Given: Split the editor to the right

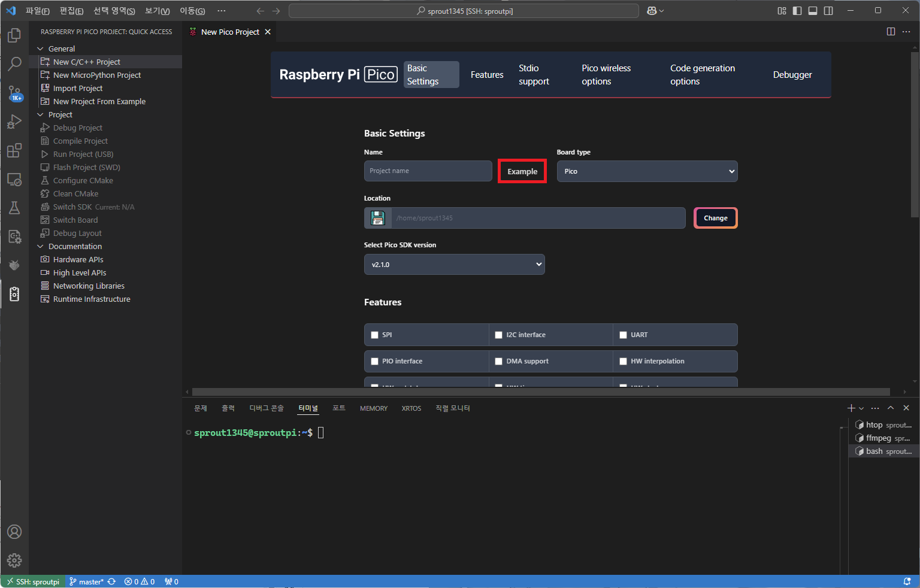Looking at the screenshot, I should 891,32.
